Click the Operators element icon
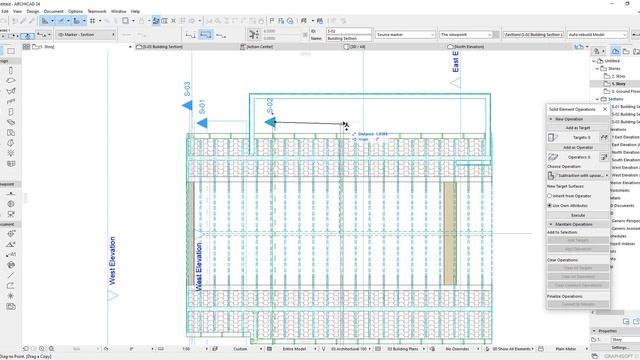640x360 pixels. (x=553, y=157)
